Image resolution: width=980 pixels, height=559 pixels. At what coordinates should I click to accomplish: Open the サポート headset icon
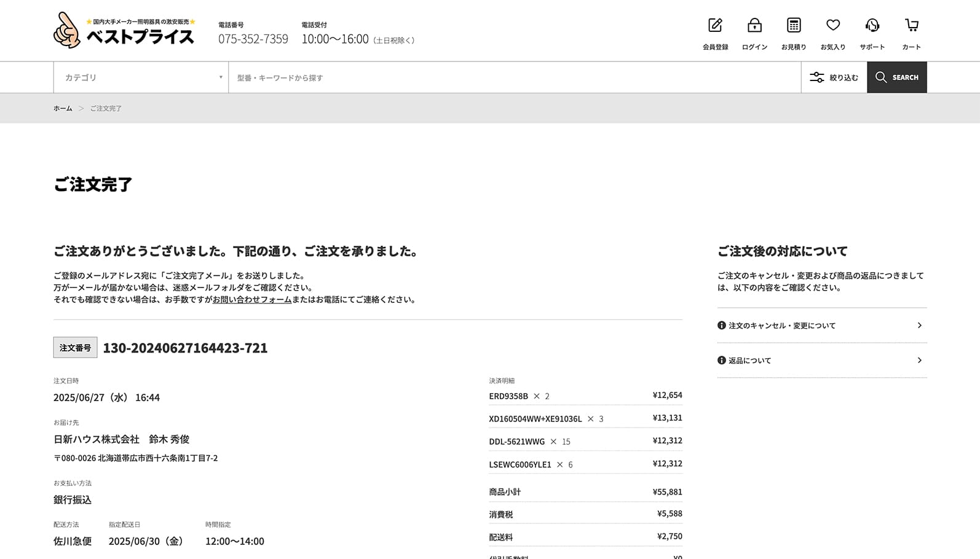tap(872, 26)
